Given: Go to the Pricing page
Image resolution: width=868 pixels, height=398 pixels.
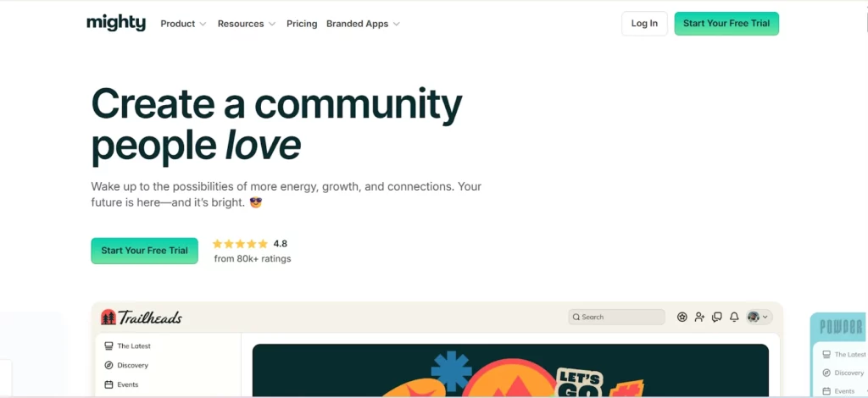Looking at the screenshot, I should coord(302,24).
